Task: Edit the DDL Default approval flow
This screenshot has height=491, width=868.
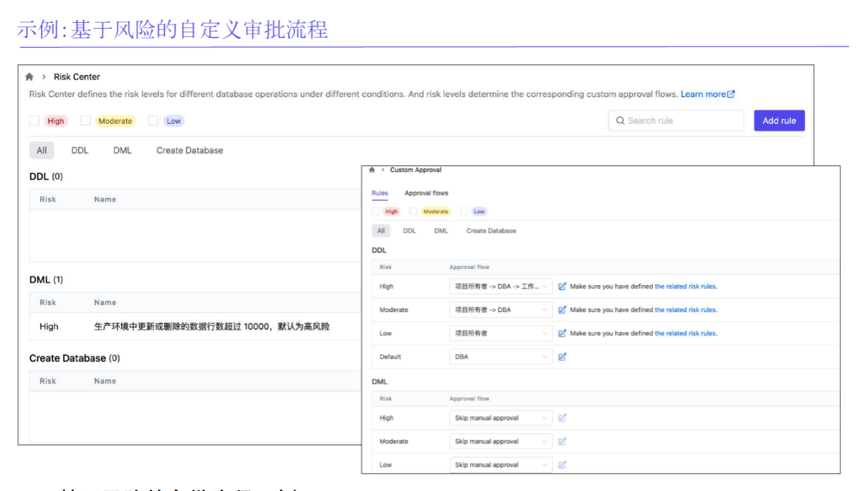Action: point(563,356)
